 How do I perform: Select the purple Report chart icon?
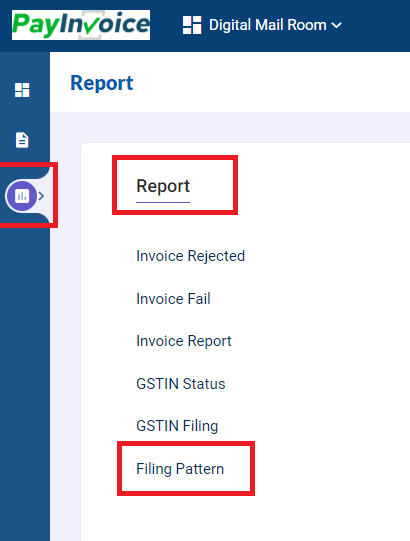[x=22, y=196]
